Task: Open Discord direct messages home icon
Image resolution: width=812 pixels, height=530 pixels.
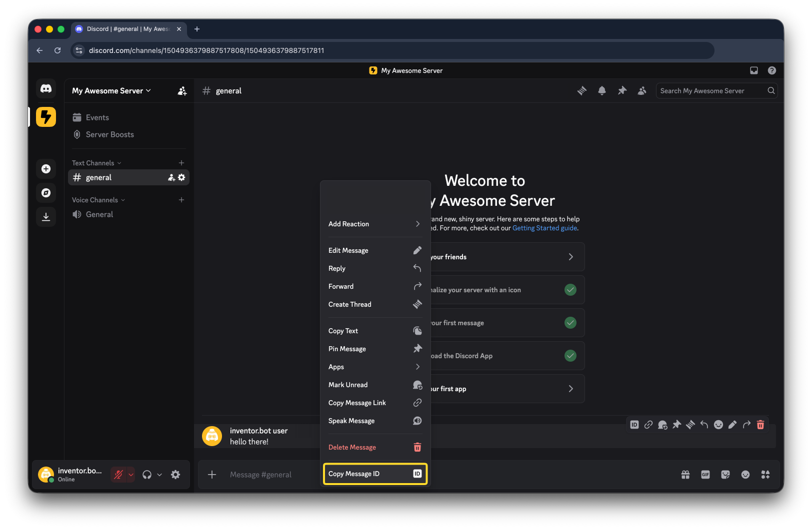Action: point(46,88)
